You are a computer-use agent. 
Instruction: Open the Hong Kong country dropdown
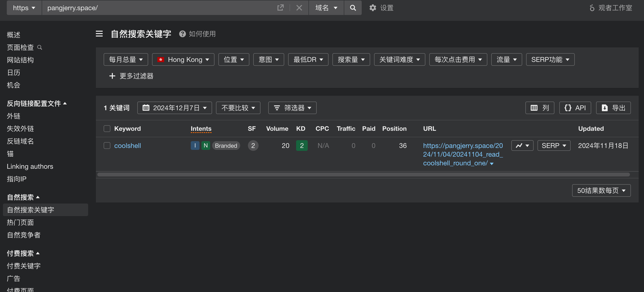183,60
